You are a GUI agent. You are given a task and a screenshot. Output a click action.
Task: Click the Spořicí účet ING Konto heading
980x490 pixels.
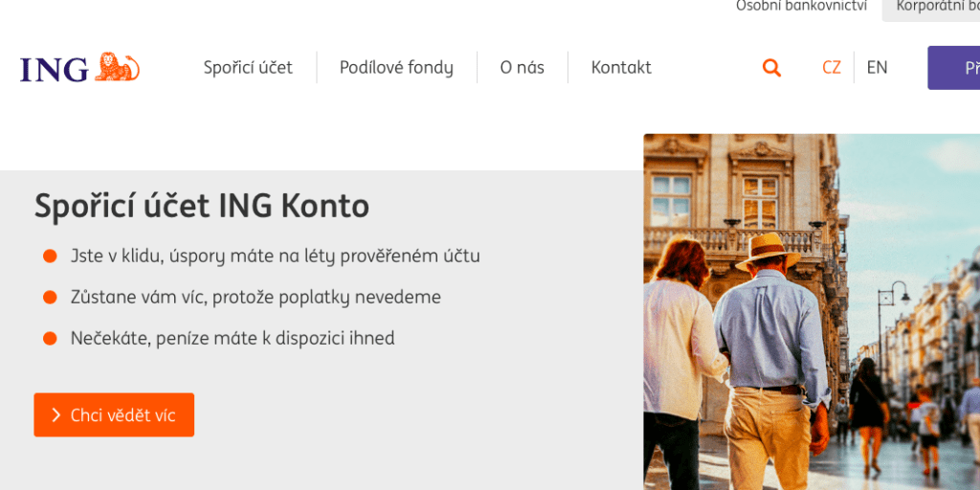point(202,207)
